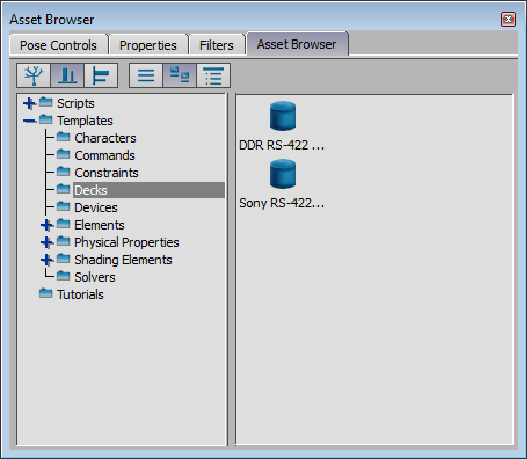This screenshot has height=459, width=527.
Task: Select the detailed indented list view icon
Action: 213,75
